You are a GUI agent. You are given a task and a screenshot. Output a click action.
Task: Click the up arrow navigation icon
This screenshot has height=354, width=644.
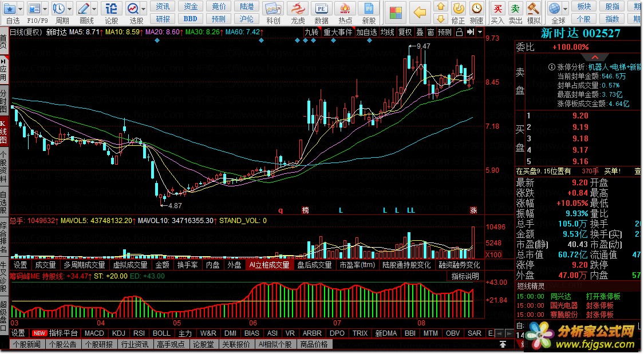[x=441, y=6]
